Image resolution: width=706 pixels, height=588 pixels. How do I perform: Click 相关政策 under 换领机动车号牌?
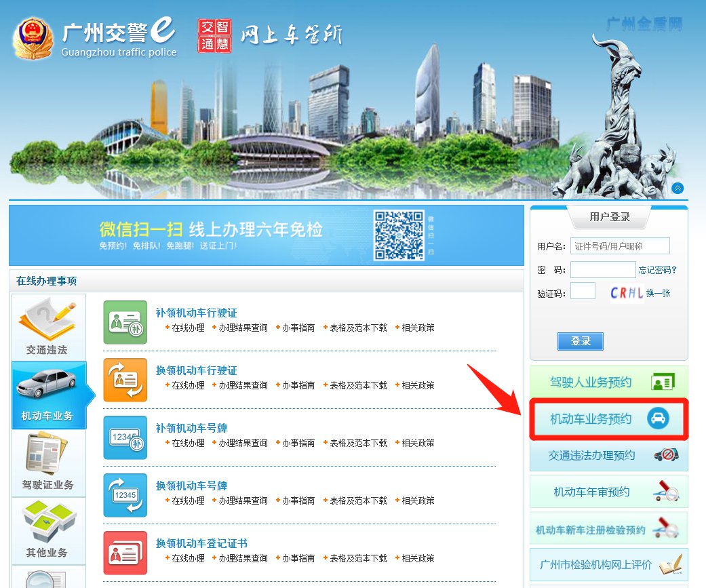pos(418,501)
